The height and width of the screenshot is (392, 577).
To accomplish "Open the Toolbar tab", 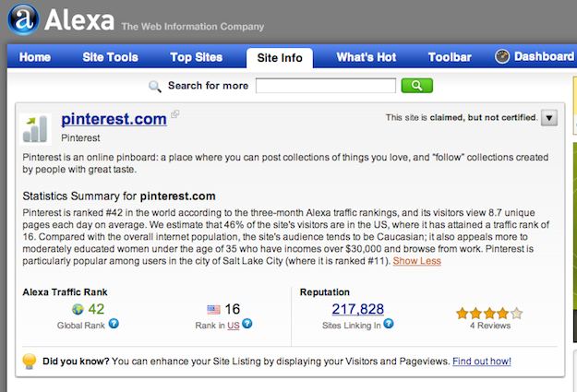I will coord(450,57).
